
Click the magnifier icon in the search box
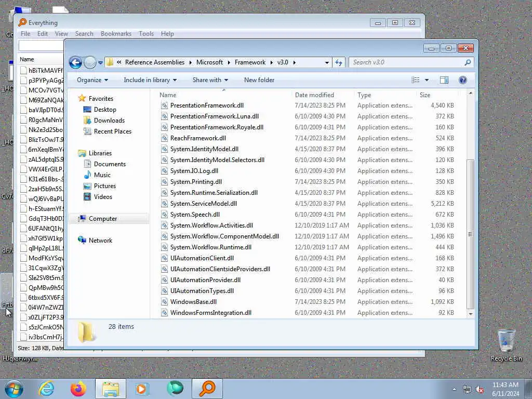click(468, 62)
